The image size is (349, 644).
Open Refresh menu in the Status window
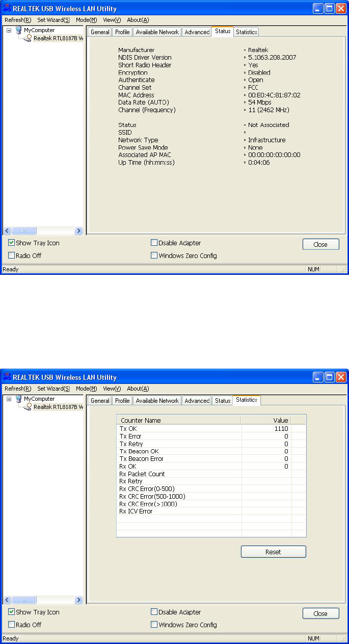click(18, 20)
